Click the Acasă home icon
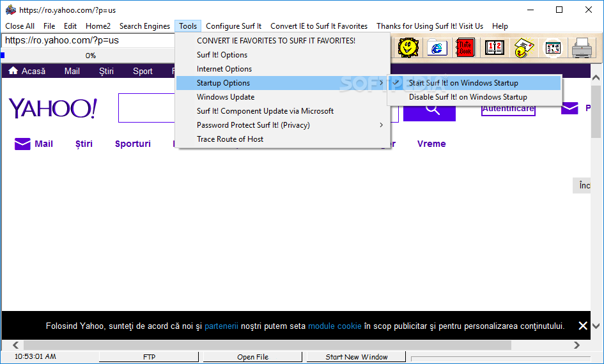The height and width of the screenshot is (364, 604). click(x=13, y=70)
